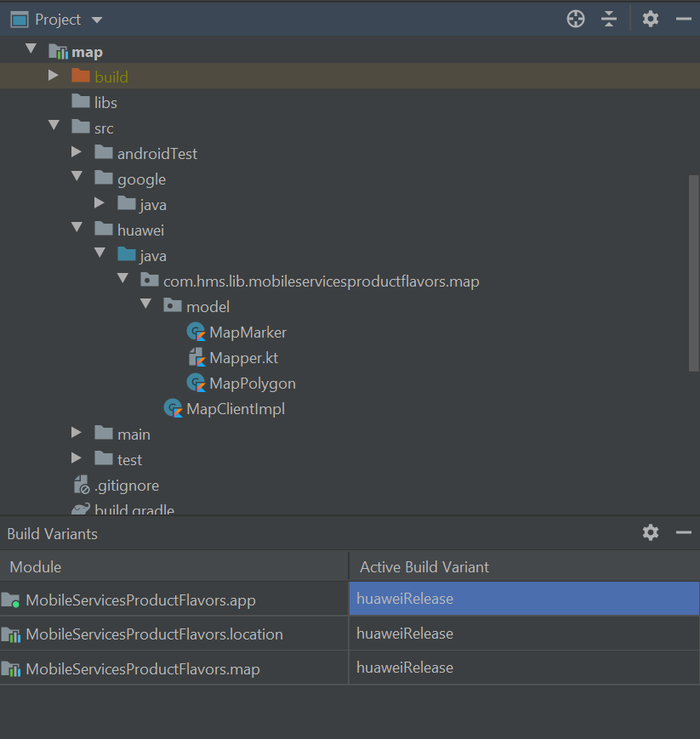Hide the Project panel with minus icon
Viewport: 700px width, 739px height.
684,20
